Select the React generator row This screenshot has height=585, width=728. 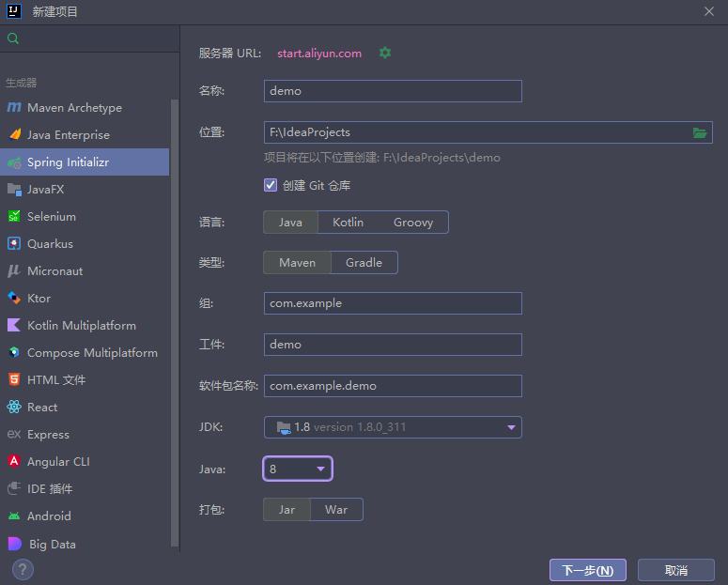(85, 408)
